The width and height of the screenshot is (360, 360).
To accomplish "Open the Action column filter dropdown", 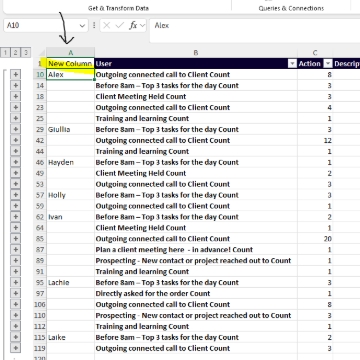I will click(328, 64).
